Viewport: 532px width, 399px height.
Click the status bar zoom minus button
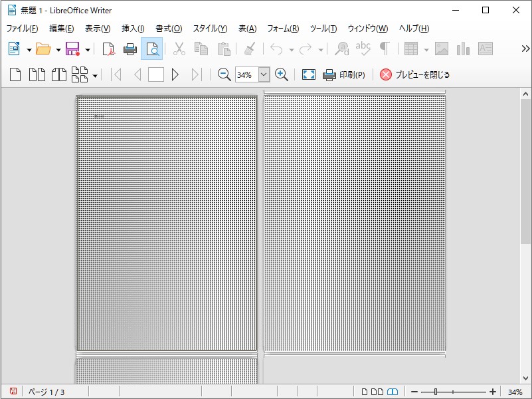coord(414,392)
